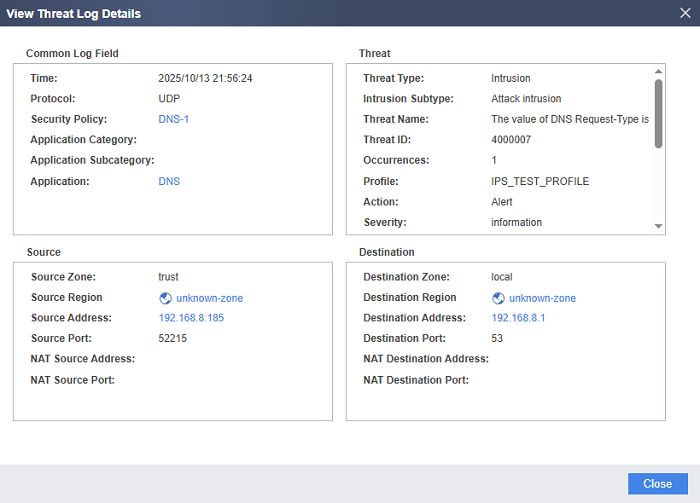Screen dimensions: 700x503
Task: Click the truncated Threat Name value
Action: click(x=570, y=119)
